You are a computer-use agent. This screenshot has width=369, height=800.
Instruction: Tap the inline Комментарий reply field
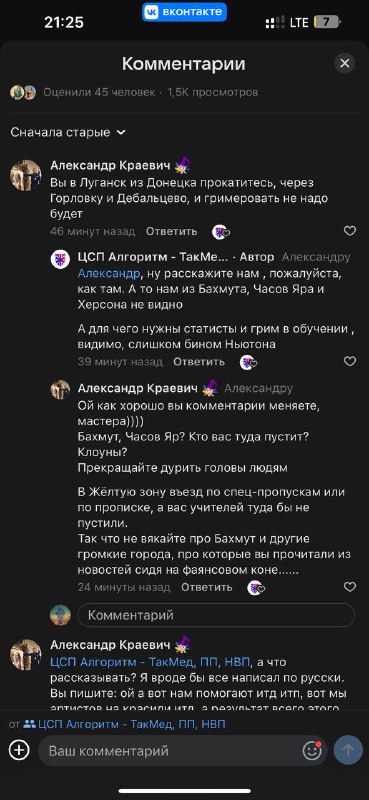point(216,615)
